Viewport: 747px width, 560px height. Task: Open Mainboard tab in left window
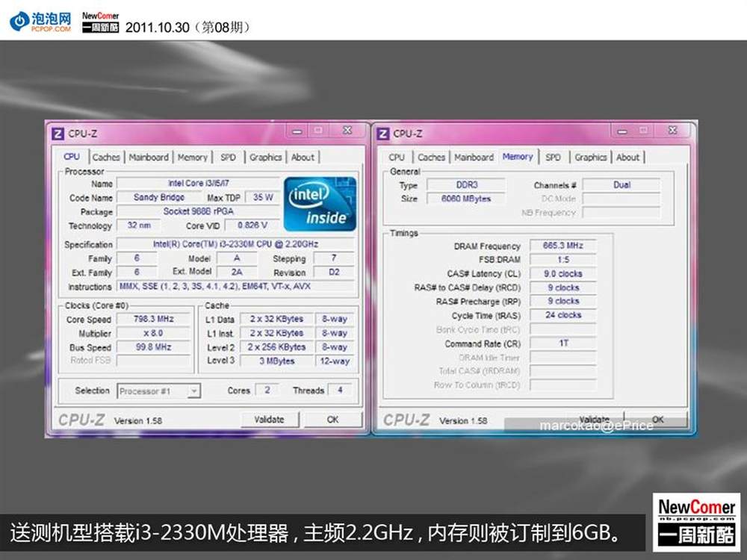click(149, 157)
